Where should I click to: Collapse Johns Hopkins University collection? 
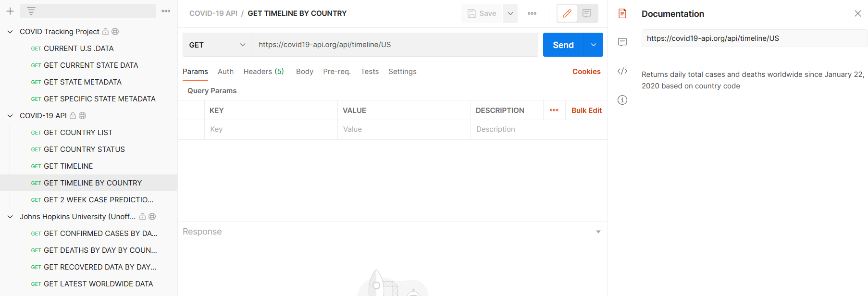click(x=10, y=217)
